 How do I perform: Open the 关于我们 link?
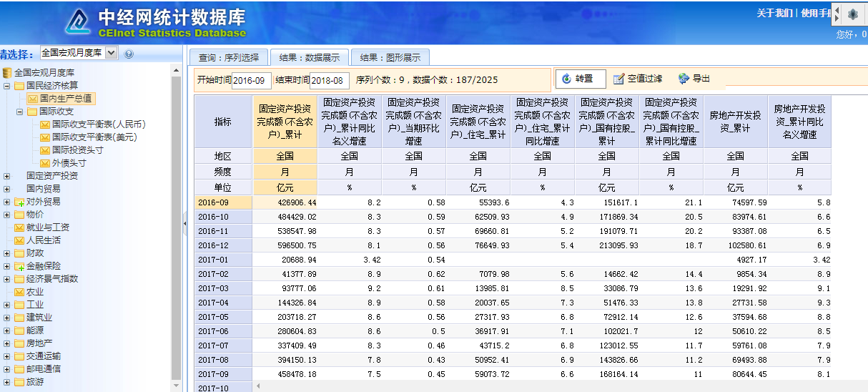point(774,13)
